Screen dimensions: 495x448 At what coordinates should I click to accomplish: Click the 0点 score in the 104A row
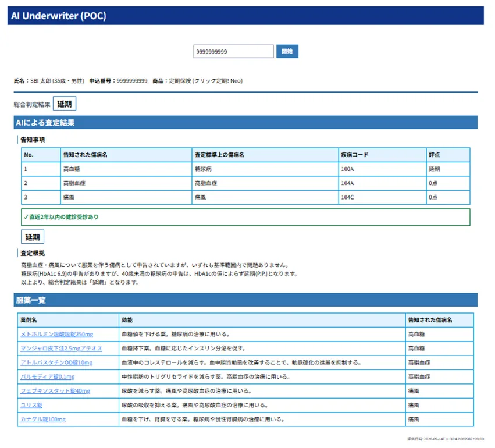pyautogui.click(x=448, y=183)
